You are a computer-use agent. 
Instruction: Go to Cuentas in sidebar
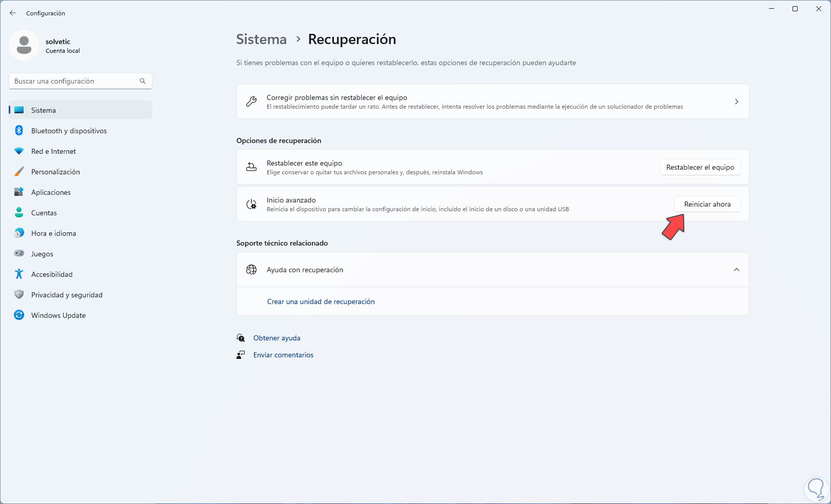coord(44,213)
